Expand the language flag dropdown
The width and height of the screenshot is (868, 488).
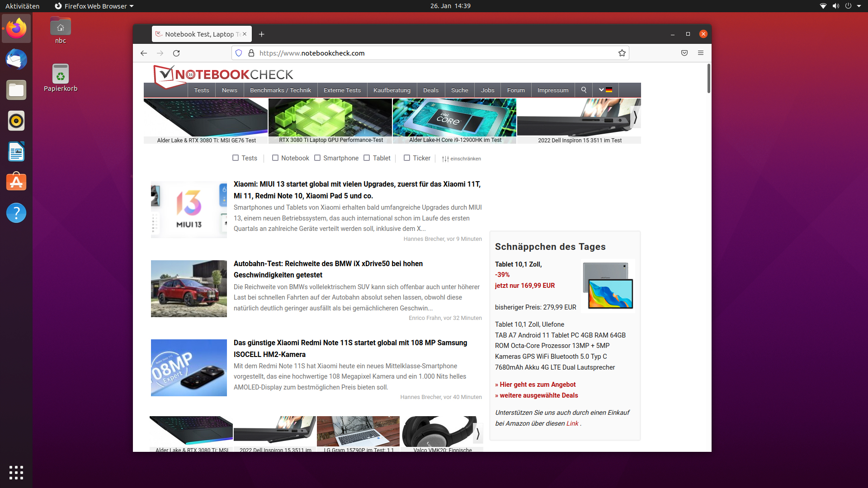click(x=605, y=90)
